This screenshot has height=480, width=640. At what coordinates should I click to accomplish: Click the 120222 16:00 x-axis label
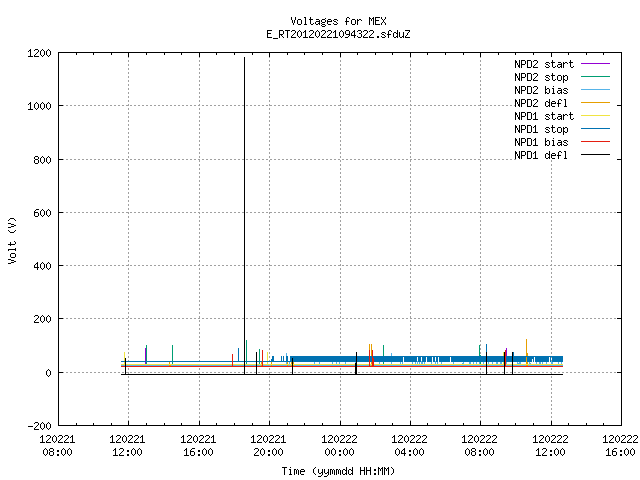[x=620, y=446]
